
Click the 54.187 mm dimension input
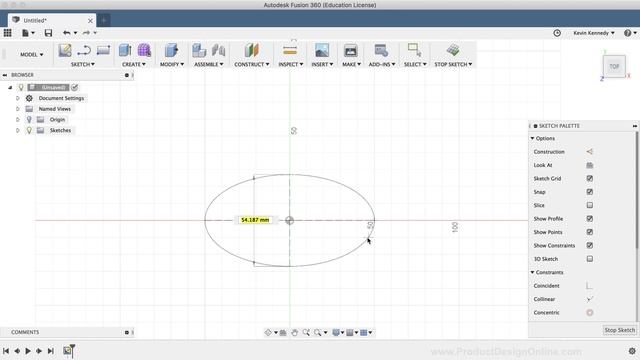[255, 220]
